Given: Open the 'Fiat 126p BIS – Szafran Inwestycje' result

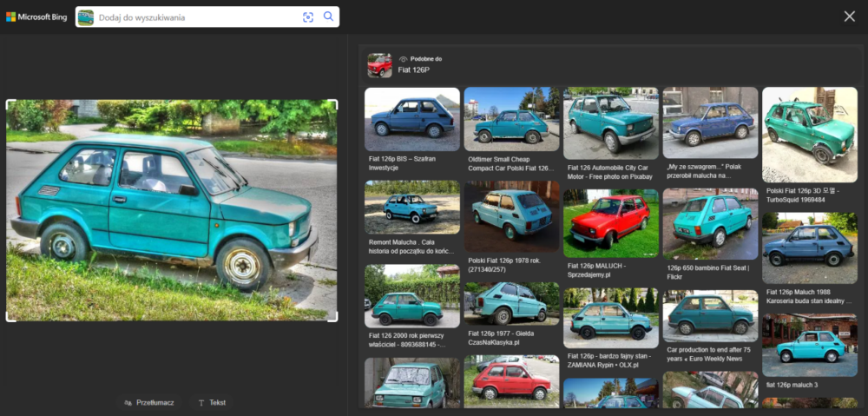Looking at the screenshot, I should pos(411,119).
